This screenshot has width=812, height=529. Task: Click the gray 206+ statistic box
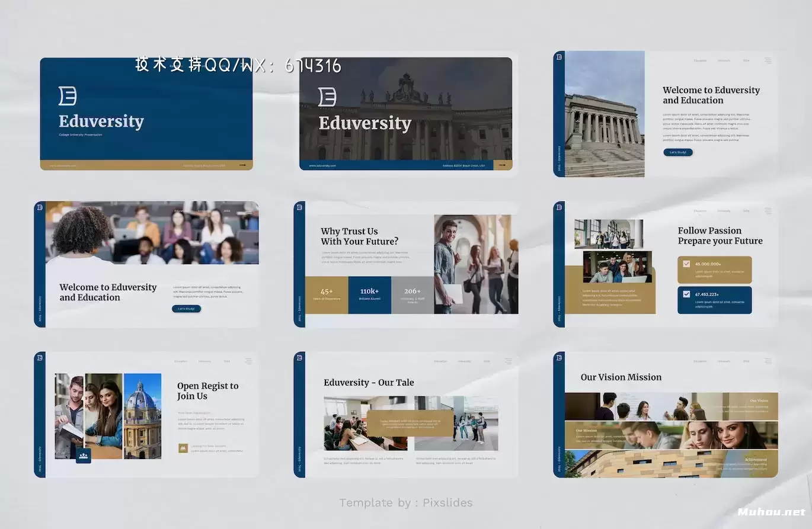[413, 295]
